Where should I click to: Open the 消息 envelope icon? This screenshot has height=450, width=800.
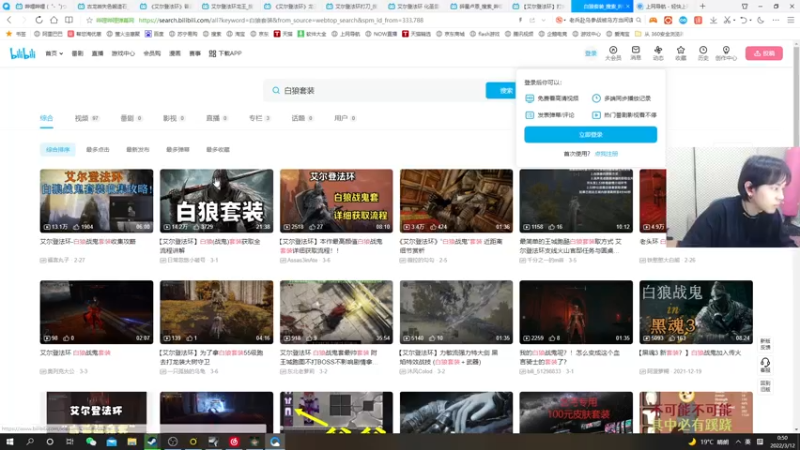pos(635,53)
